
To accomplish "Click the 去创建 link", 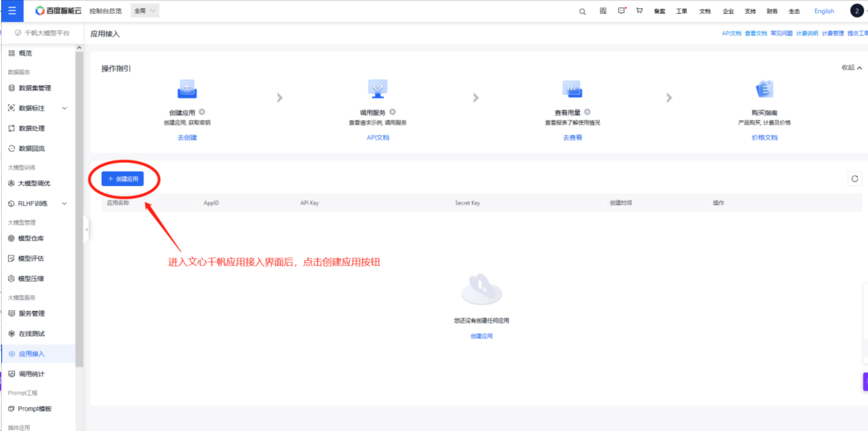I will pyautogui.click(x=187, y=137).
